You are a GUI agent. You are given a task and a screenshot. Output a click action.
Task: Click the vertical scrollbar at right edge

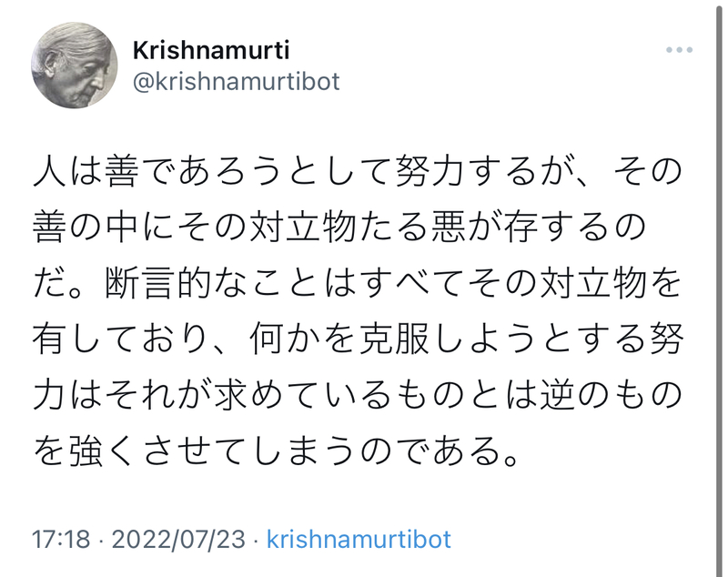(x=719, y=288)
